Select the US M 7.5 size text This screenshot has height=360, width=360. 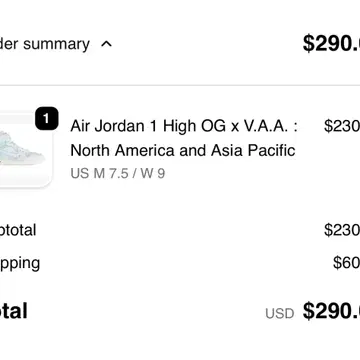(99, 174)
